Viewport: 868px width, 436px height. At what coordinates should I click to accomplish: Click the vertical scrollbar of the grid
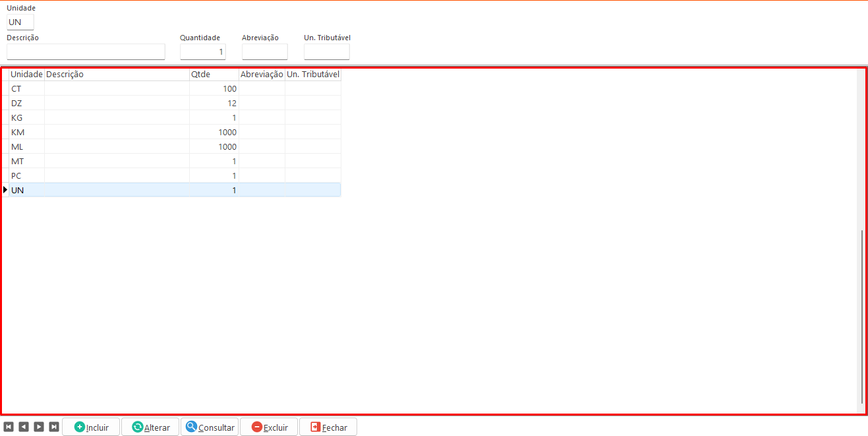point(861,317)
